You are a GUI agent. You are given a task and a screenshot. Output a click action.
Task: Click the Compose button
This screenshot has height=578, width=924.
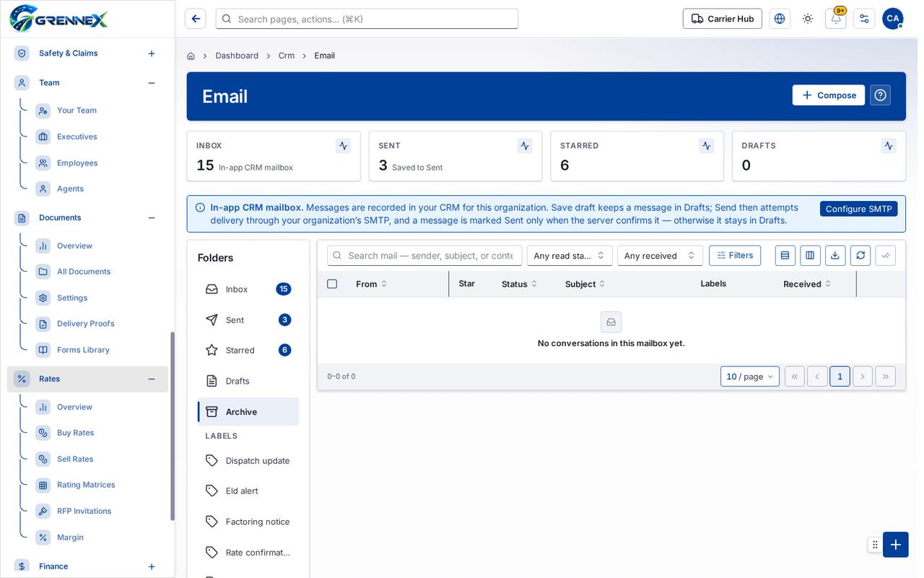pyautogui.click(x=829, y=95)
